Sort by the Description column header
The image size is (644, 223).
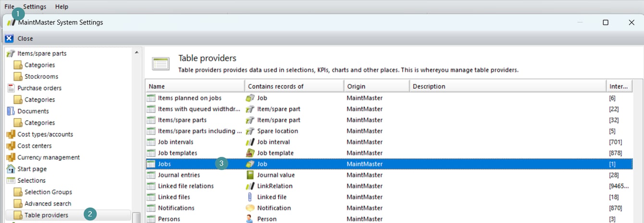click(x=508, y=86)
